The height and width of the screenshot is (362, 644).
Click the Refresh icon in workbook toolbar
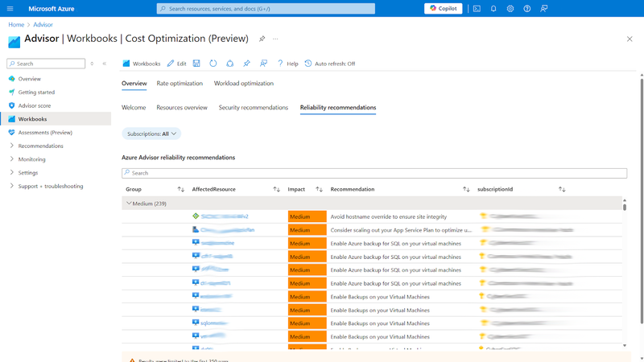213,64
